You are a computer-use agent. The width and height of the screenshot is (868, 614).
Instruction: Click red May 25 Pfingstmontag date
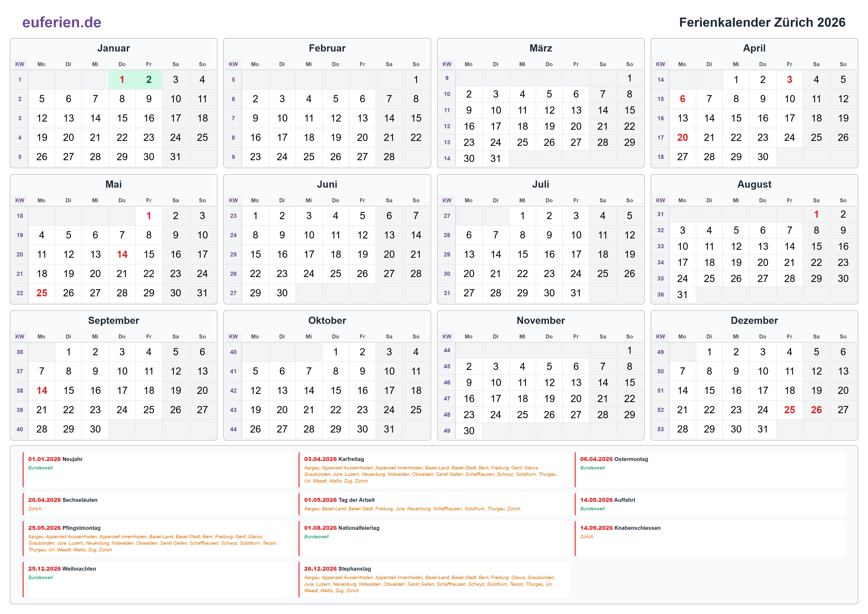42,293
